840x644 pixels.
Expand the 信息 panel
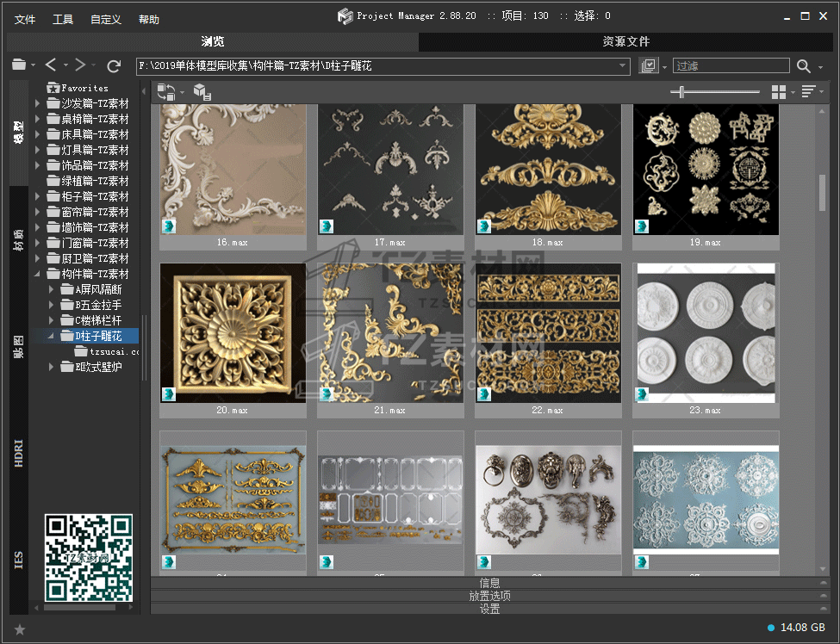[x=489, y=583]
